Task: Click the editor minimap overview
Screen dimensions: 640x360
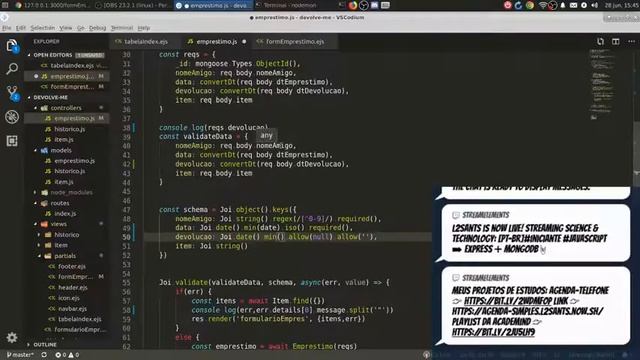Action: [x=603, y=86]
